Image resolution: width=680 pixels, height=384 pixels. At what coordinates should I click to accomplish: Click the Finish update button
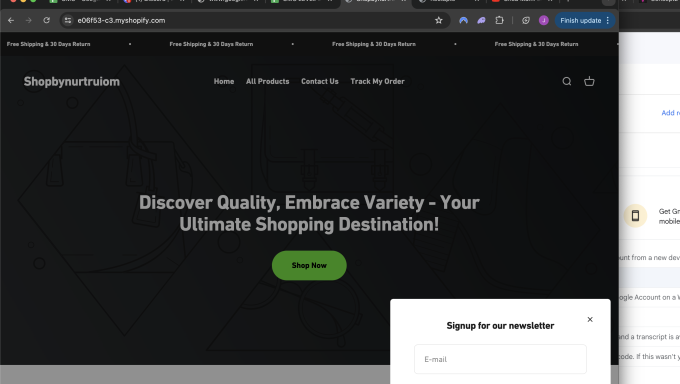[x=580, y=20]
